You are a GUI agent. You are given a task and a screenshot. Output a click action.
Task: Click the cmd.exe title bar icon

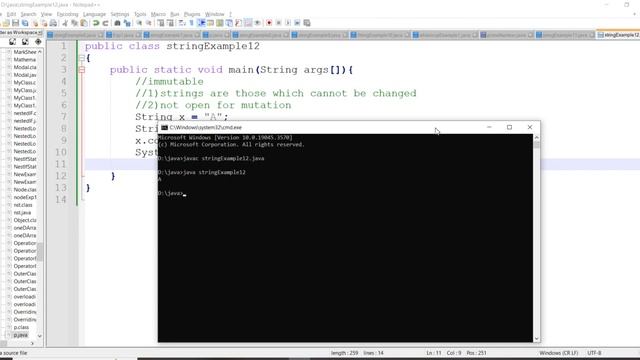coord(164,127)
